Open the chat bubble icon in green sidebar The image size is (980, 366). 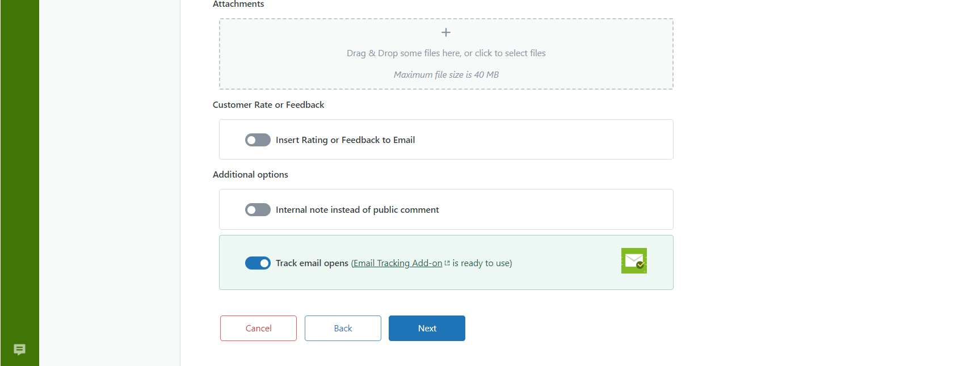point(19,350)
